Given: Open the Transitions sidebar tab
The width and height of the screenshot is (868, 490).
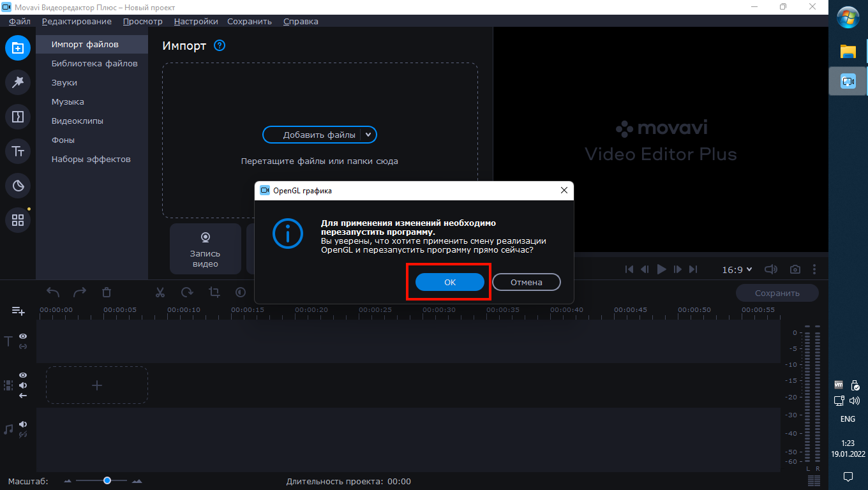Looking at the screenshot, I should [18, 117].
